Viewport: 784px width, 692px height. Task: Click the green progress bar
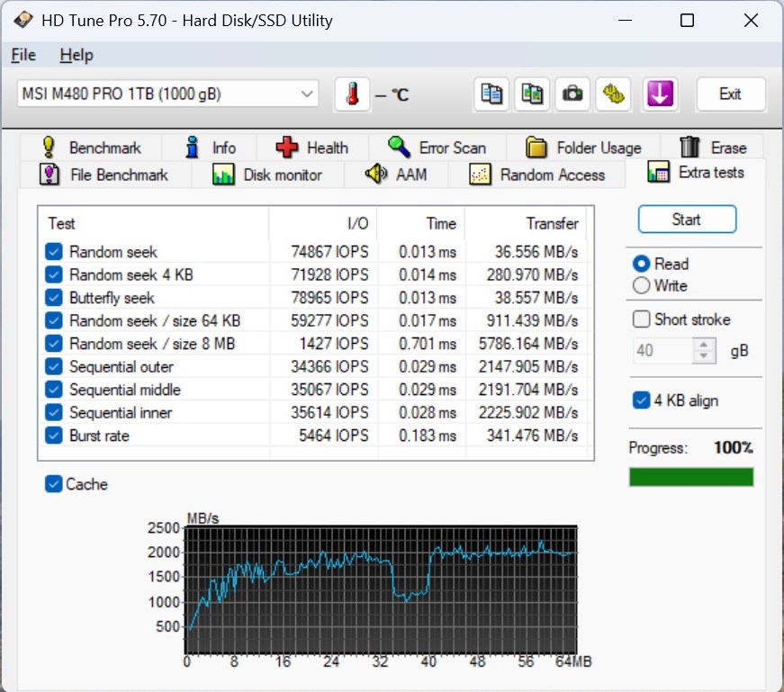tap(691, 477)
